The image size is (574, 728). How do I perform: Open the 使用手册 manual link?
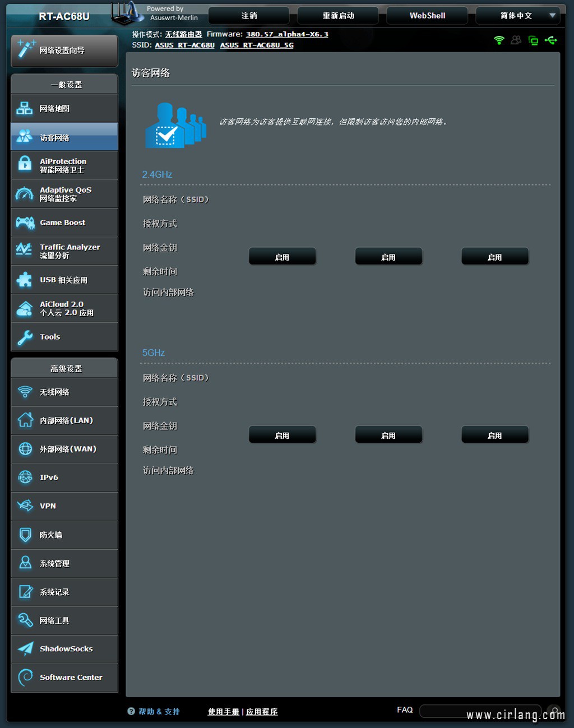[x=223, y=711]
